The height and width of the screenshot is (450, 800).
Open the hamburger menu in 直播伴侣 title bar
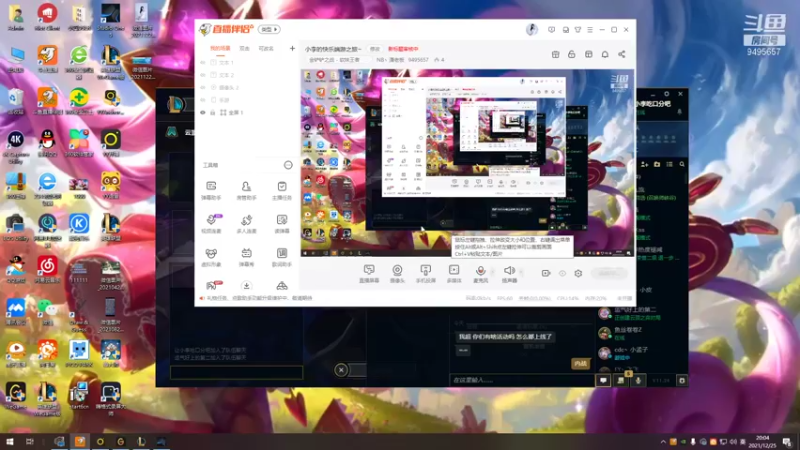click(x=590, y=30)
